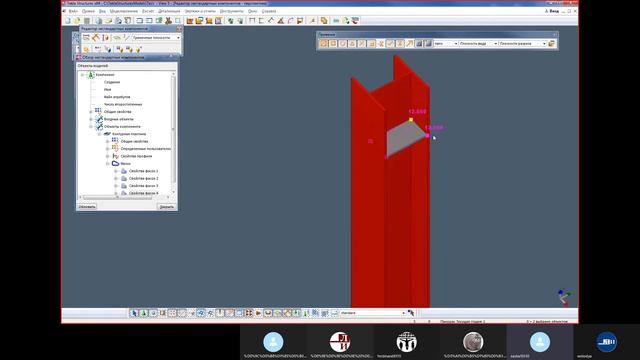Screen dimensions: 640x360
Task: Click first icon in editor toolbar second row
Action: point(87,49)
